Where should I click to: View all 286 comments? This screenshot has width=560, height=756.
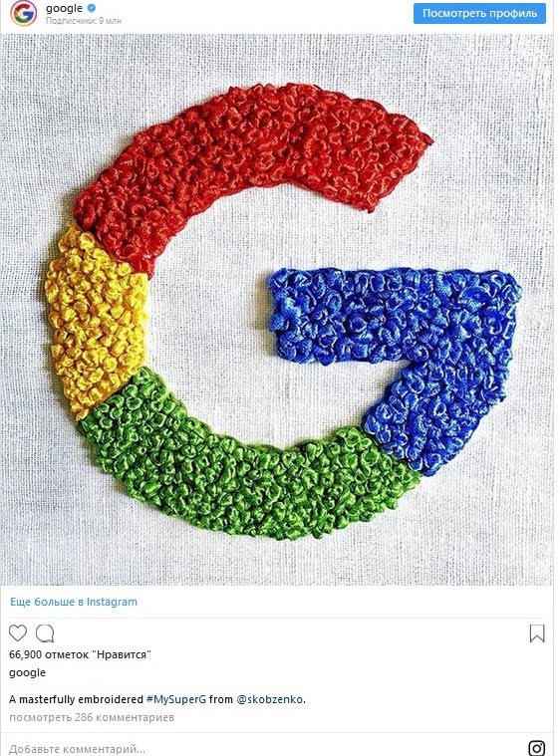92,717
